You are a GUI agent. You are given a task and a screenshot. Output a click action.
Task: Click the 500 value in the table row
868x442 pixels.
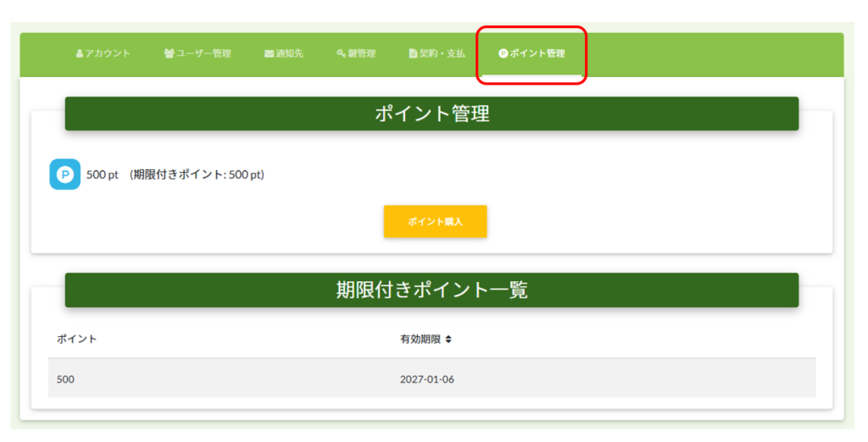pyautogui.click(x=66, y=379)
